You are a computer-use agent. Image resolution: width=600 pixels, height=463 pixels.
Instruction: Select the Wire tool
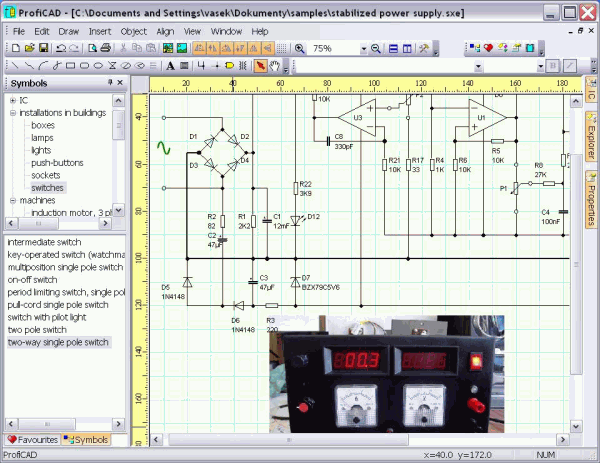201,66
